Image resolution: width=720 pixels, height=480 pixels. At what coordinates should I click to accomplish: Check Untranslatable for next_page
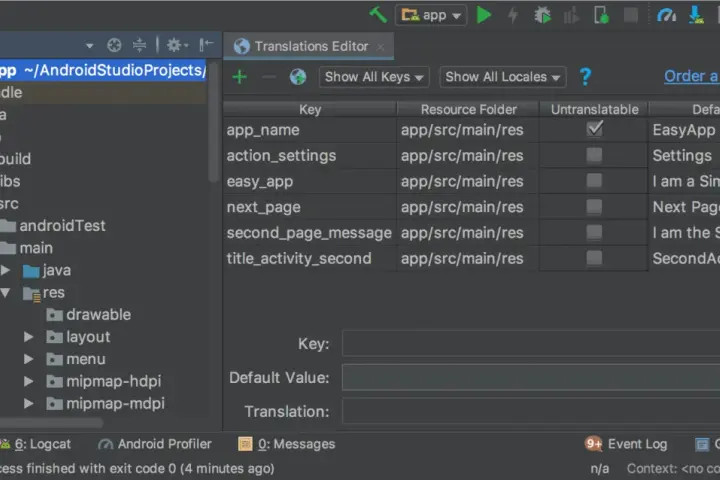coord(594,206)
